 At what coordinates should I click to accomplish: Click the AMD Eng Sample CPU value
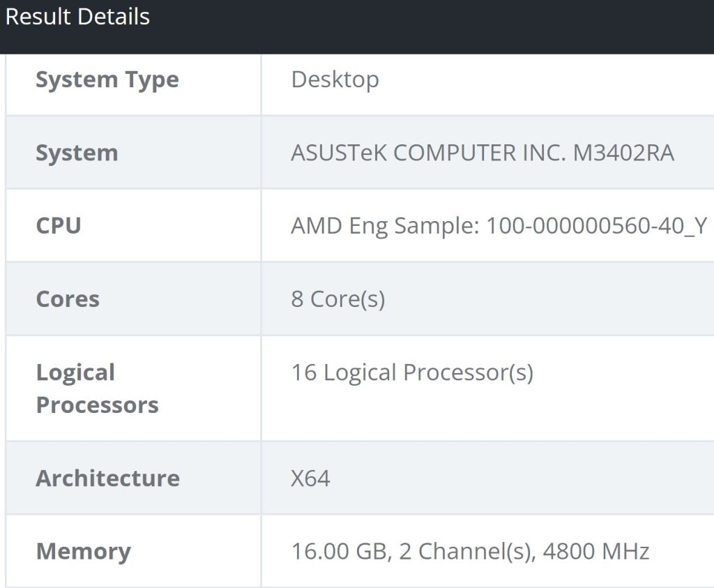499,226
